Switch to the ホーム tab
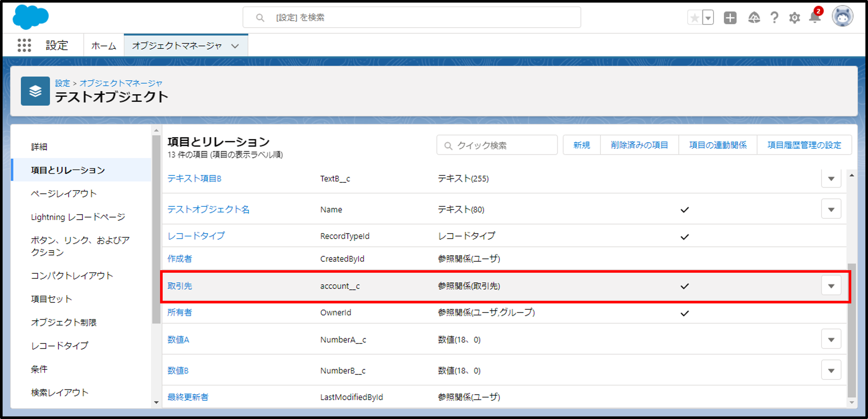 point(103,45)
